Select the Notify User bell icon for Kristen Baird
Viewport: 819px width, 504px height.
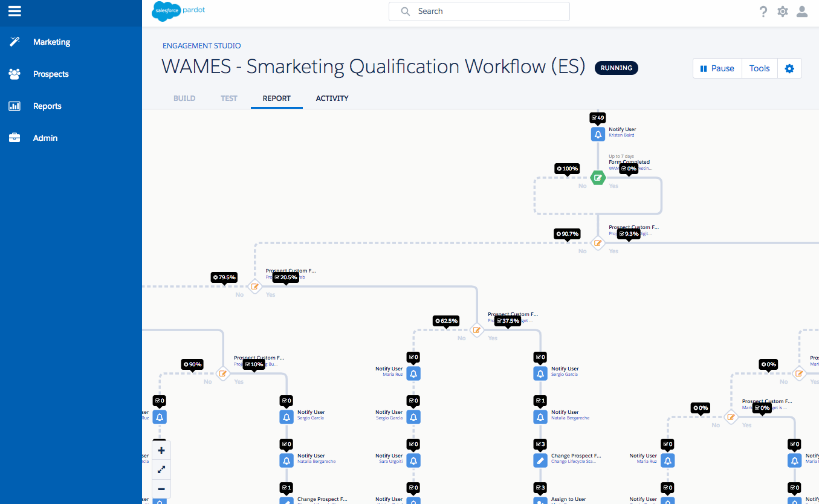pyautogui.click(x=598, y=134)
